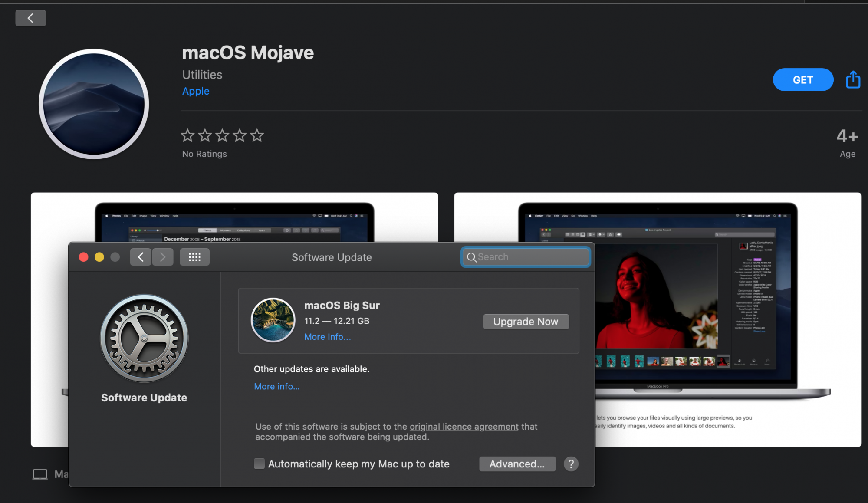Open the original licence agreement link
Viewport: 868px width, 503px height.
tap(464, 427)
